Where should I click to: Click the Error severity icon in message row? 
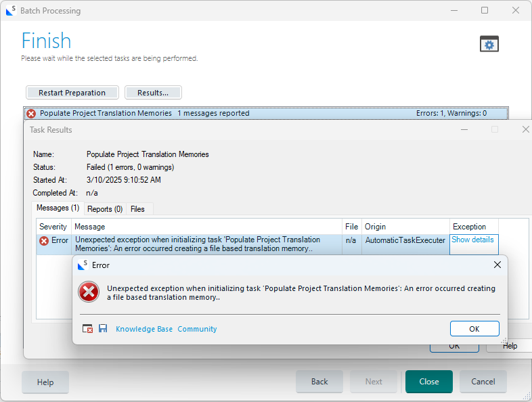tap(44, 241)
